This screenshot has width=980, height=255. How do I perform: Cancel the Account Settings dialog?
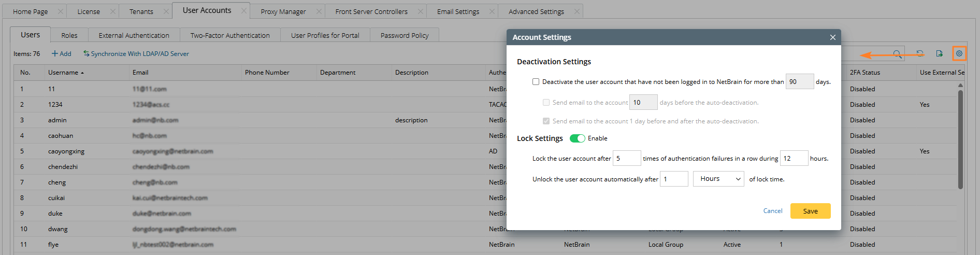(773, 211)
